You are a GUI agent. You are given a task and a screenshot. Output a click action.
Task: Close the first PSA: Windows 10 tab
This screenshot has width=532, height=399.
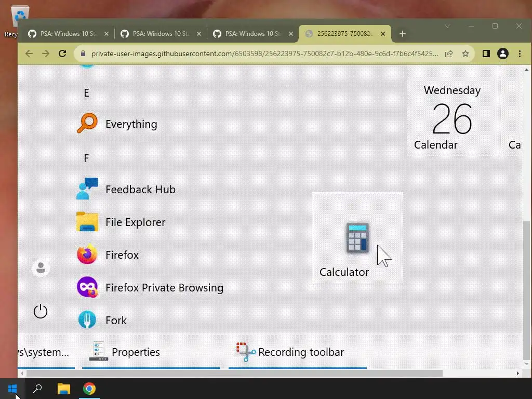coord(106,34)
